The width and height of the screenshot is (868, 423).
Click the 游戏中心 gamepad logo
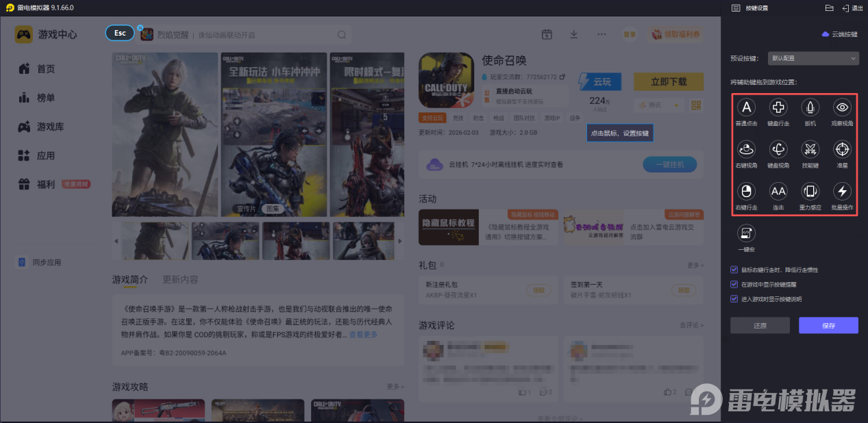click(x=24, y=34)
